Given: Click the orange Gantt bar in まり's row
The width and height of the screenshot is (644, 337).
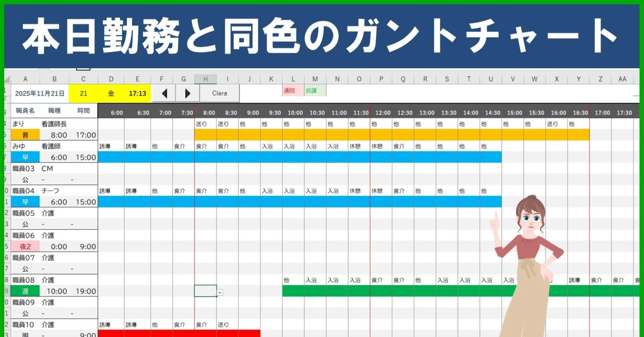Looking at the screenshot, I should pos(392,135).
